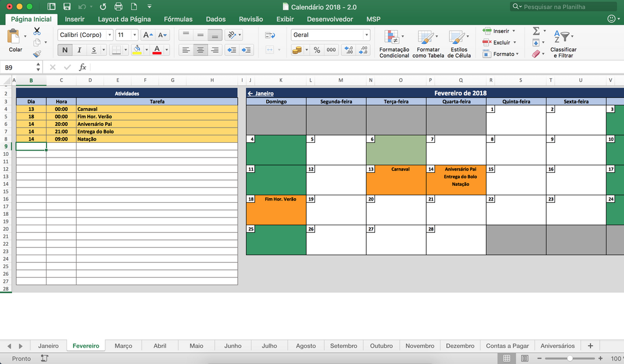This screenshot has width=624, height=364.
Task: Toggle center horizontal alignment
Action: [x=200, y=50]
